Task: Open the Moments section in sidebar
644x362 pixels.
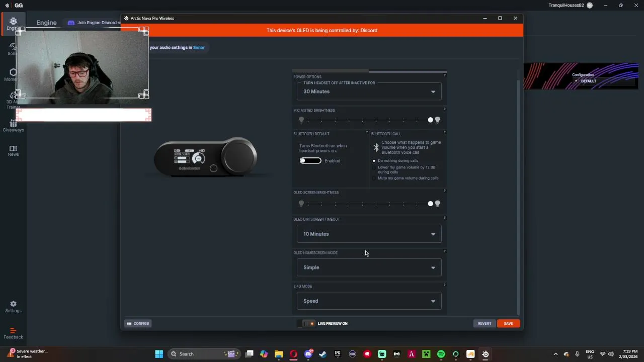Action: tap(11, 75)
